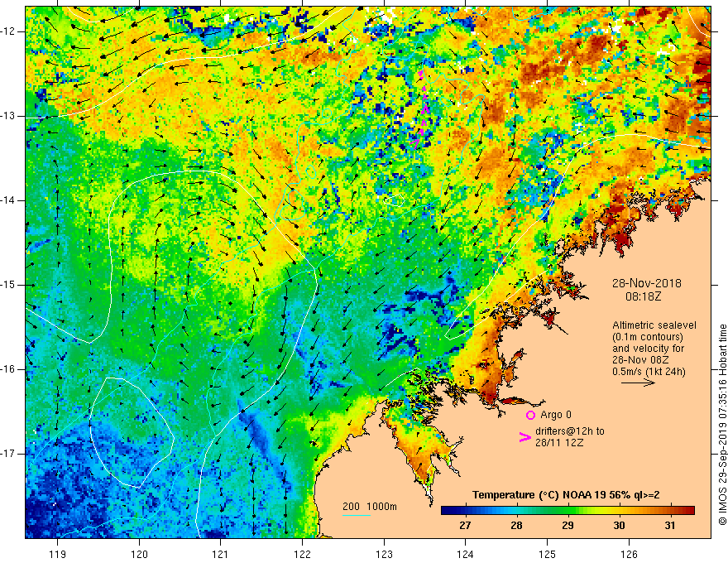
Task: Click the 'Argo 0' legend label
Action: pos(556,415)
